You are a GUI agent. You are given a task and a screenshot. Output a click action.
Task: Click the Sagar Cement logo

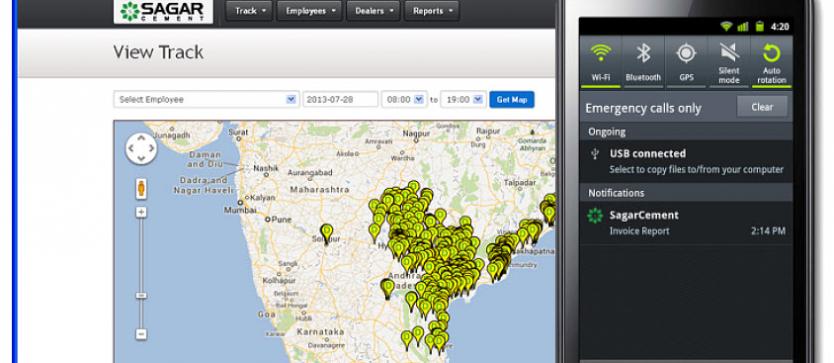pyautogui.click(x=163, y=11)
